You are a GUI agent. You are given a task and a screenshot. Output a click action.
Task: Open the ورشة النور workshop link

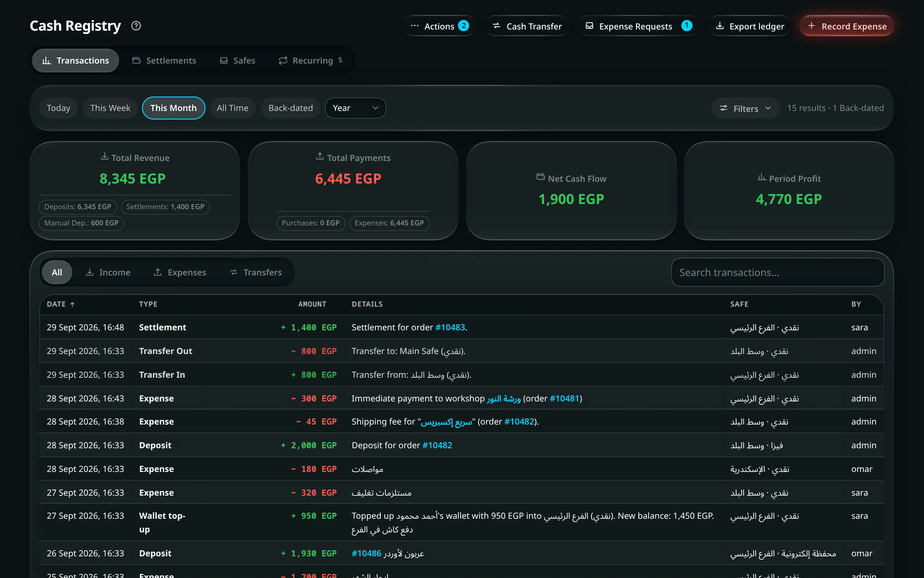[503, 399]
